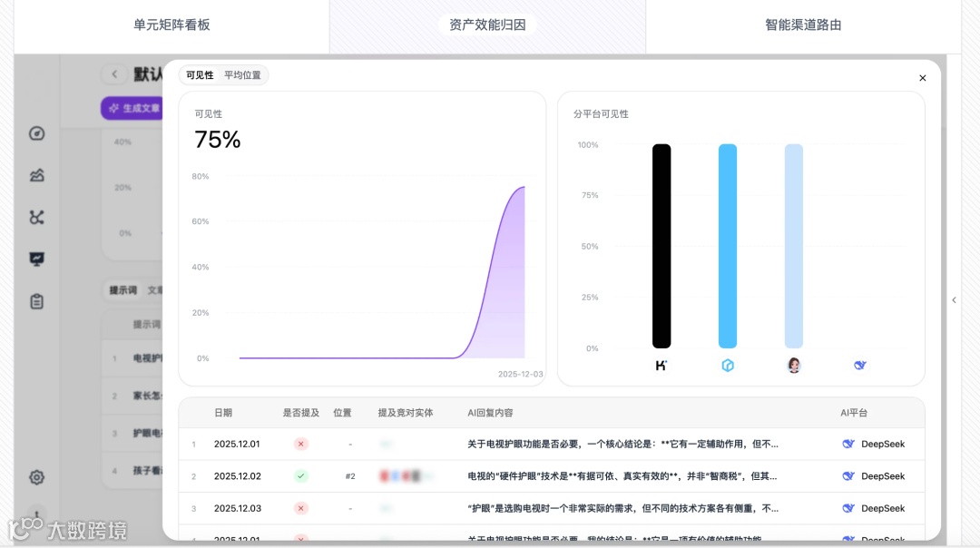Click the 提及竞对实体 column header
The width and height of the screenshot is (980, 548).
coord(406,413)
